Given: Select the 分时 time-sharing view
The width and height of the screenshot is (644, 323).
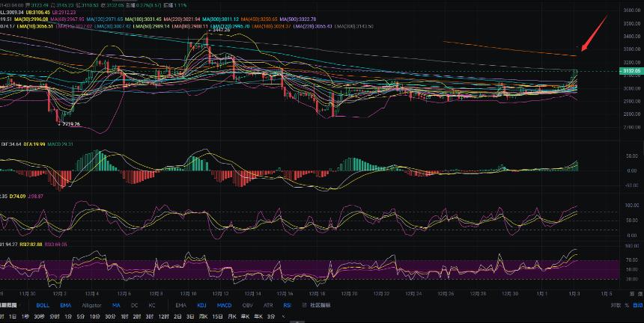Looking at the screenshot, I should (54, 316).
